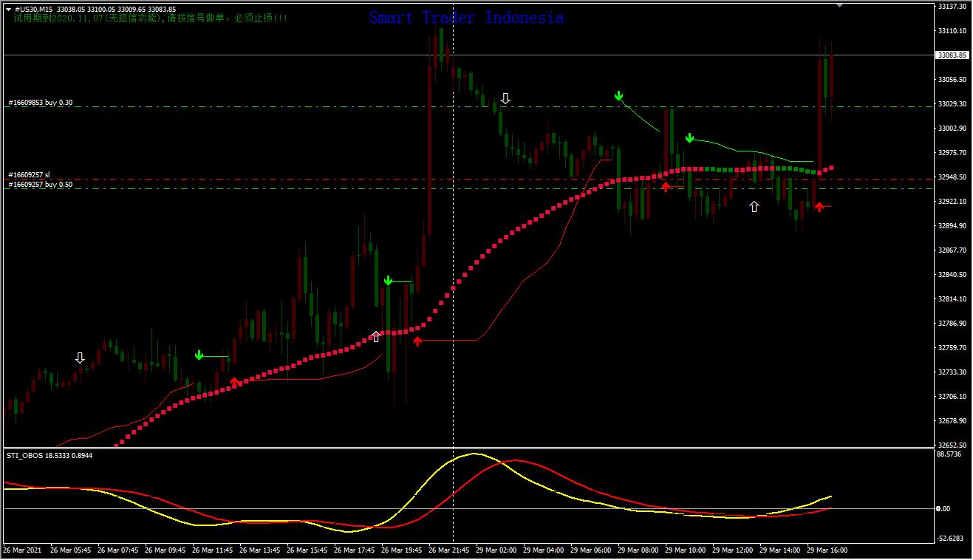Click price scale value 32733.30

(x=952, y=372)
